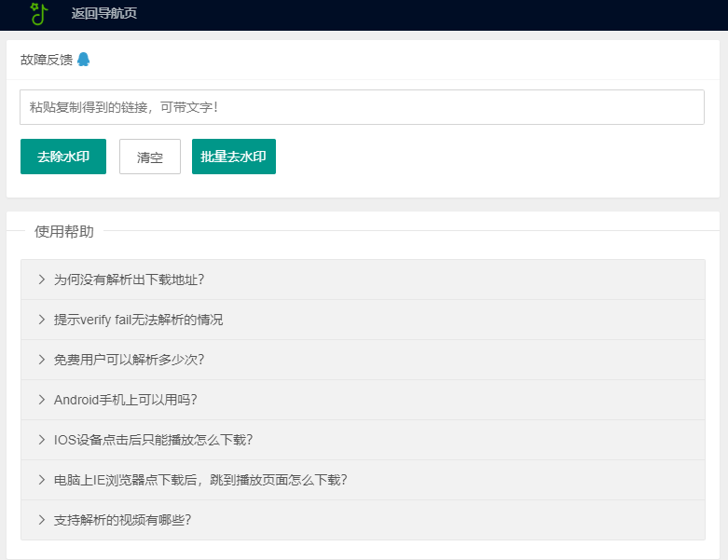Click the 故障反馈 label
Image resolution: width=728 pixels, height=560 pixels.
47,60
